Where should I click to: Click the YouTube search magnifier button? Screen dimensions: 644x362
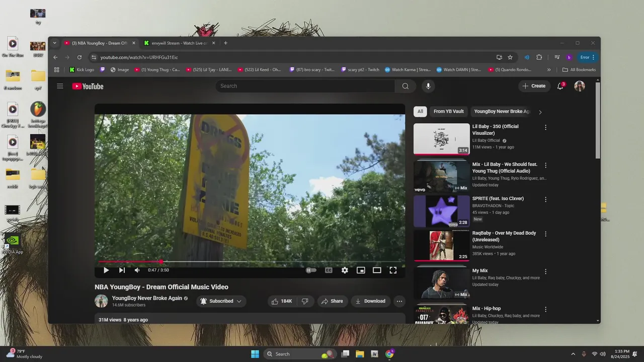[405, 86]
